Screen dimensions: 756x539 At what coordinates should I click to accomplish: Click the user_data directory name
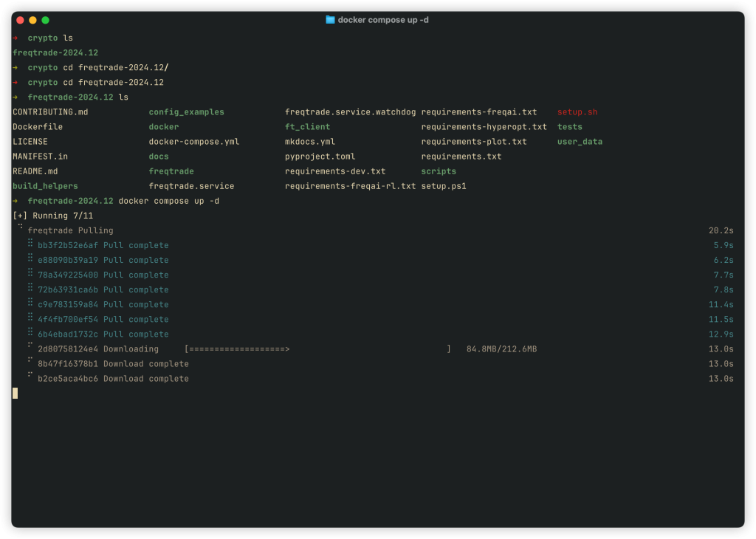coord(579,142)
